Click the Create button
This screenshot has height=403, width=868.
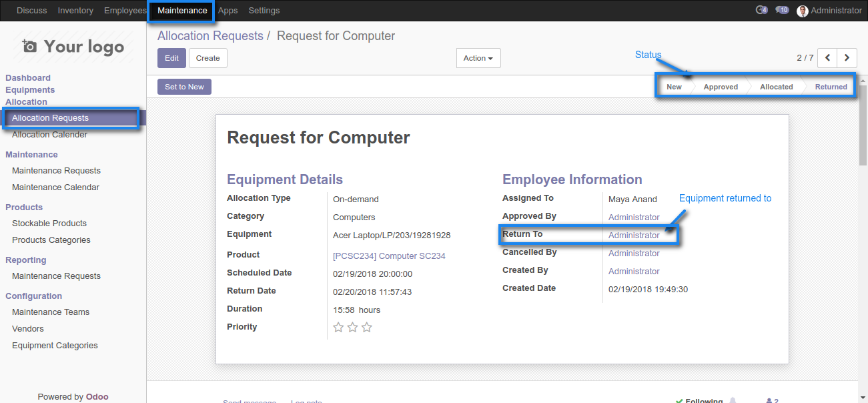point(208,58)
